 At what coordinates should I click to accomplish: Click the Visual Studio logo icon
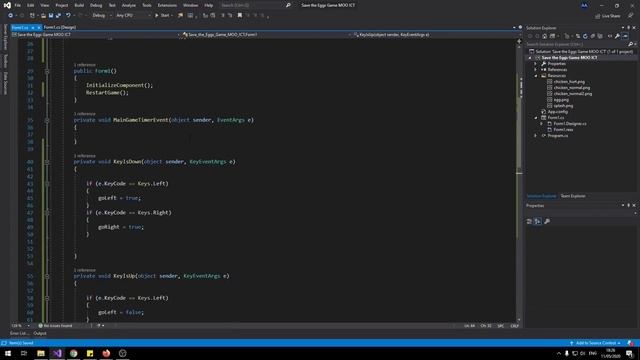click(x=7, y=5)
